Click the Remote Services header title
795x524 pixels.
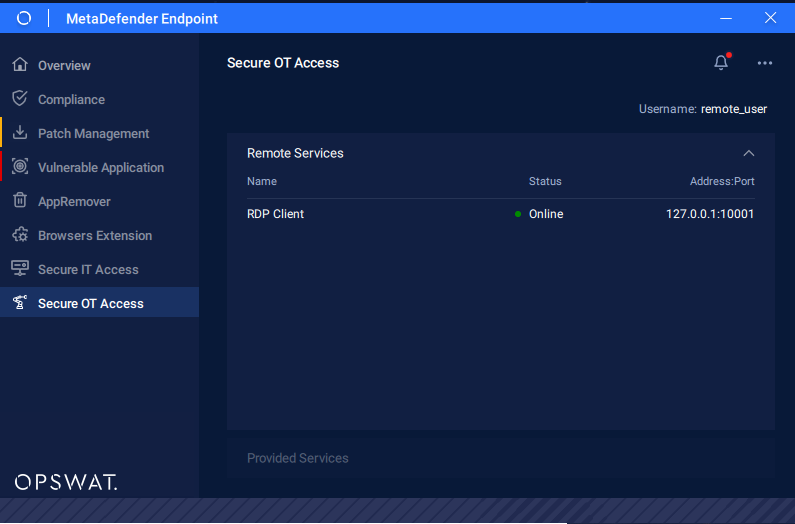pos(295,153)
